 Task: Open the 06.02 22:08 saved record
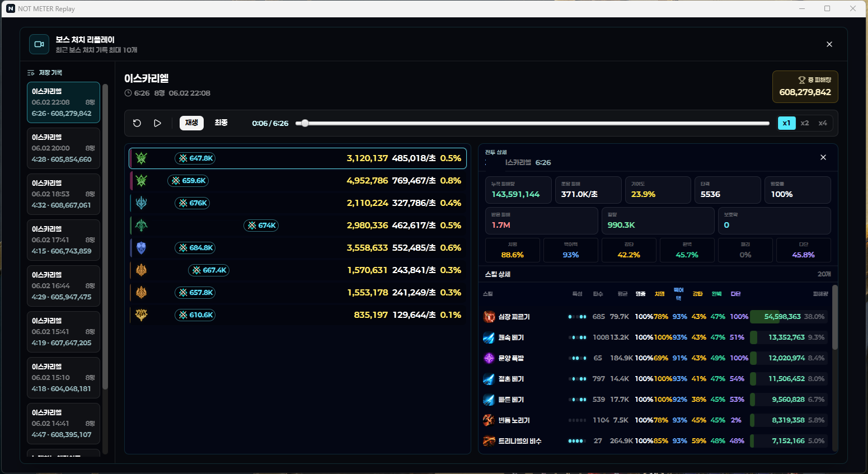coord(63,102)
